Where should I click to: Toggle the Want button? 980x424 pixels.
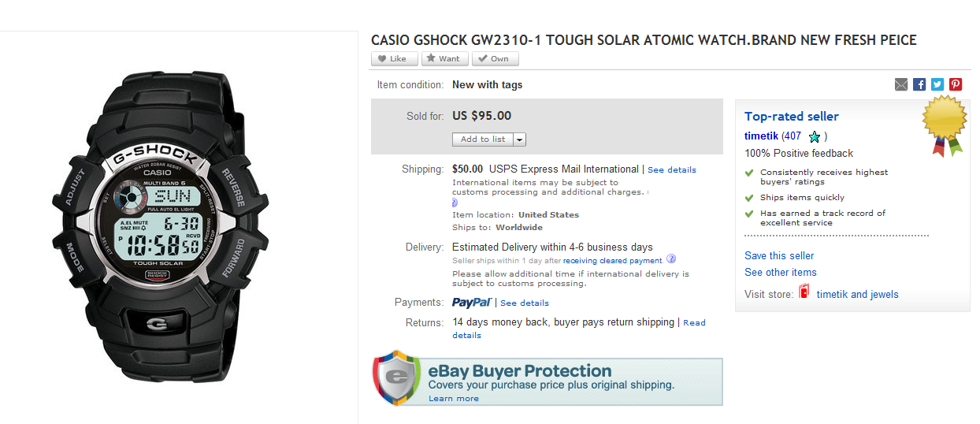point(444,59)
